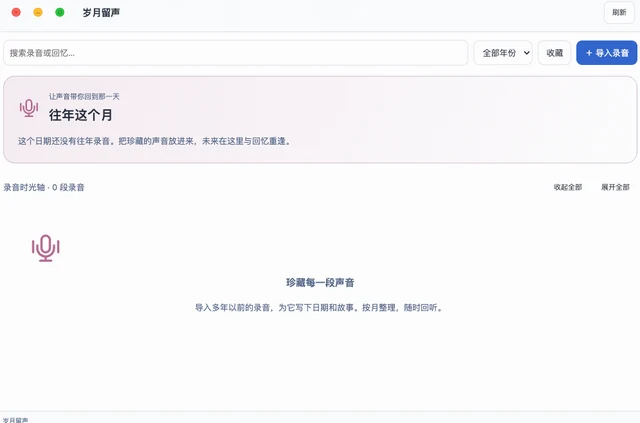The image size is (640, 423).
Task: Click the yellow minimize window button
Action: pos(38,12)
